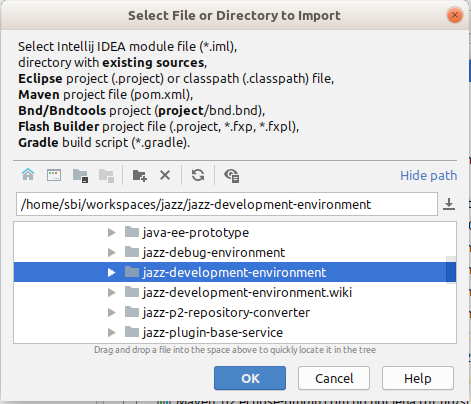
Task: Click the Delete (X) toolbar icon
Action: pyautogui.click(x=165, y=175)
